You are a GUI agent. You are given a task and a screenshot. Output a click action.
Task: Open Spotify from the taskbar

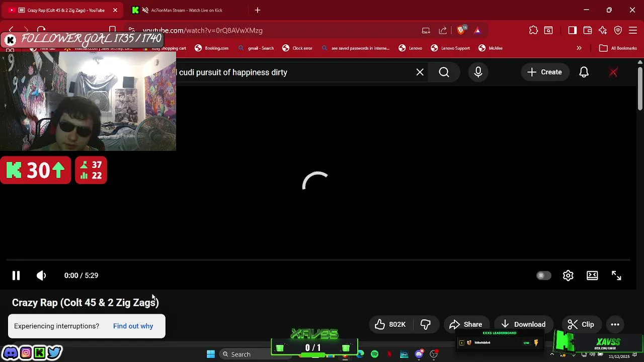[375, 354]
